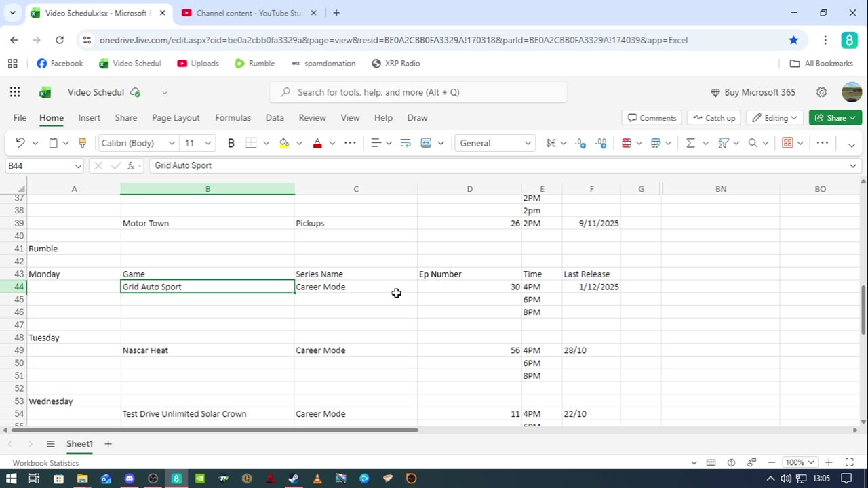Screen dimensions: 868x488
Task: Open the Page Layout tab
Action: 176,118
